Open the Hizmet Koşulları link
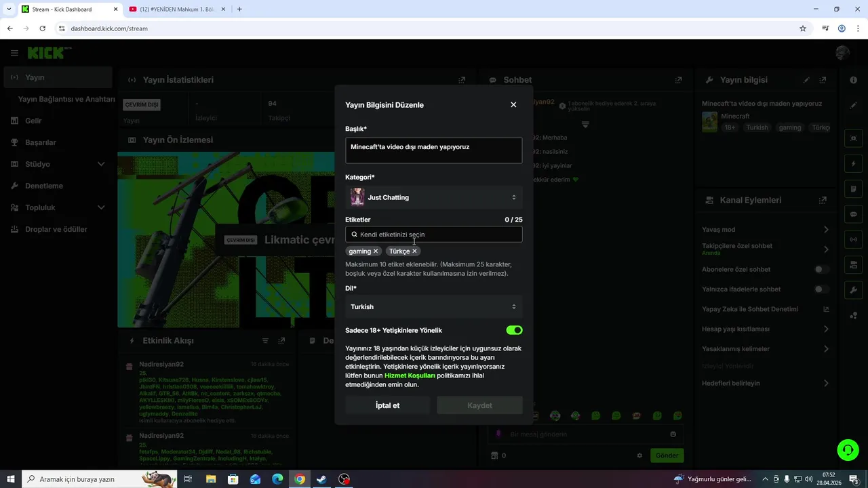This screenshot has width=868, height=488. [410, 375]
